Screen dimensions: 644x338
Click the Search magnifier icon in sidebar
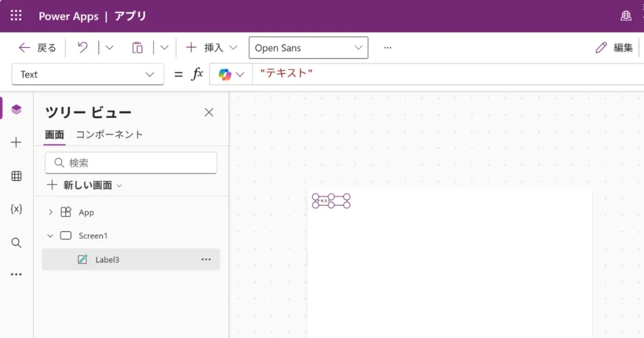click(x=16, y=243)
